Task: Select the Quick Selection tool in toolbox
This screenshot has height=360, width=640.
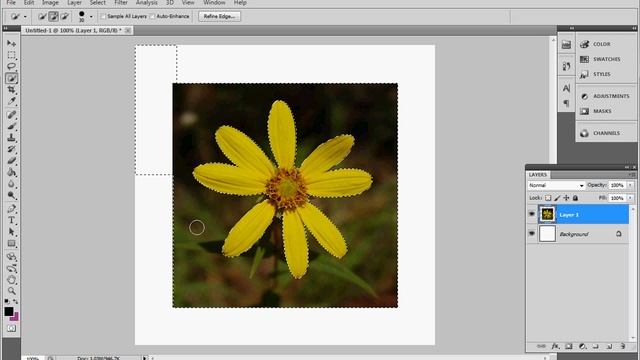Action: (x=11, y=78)
